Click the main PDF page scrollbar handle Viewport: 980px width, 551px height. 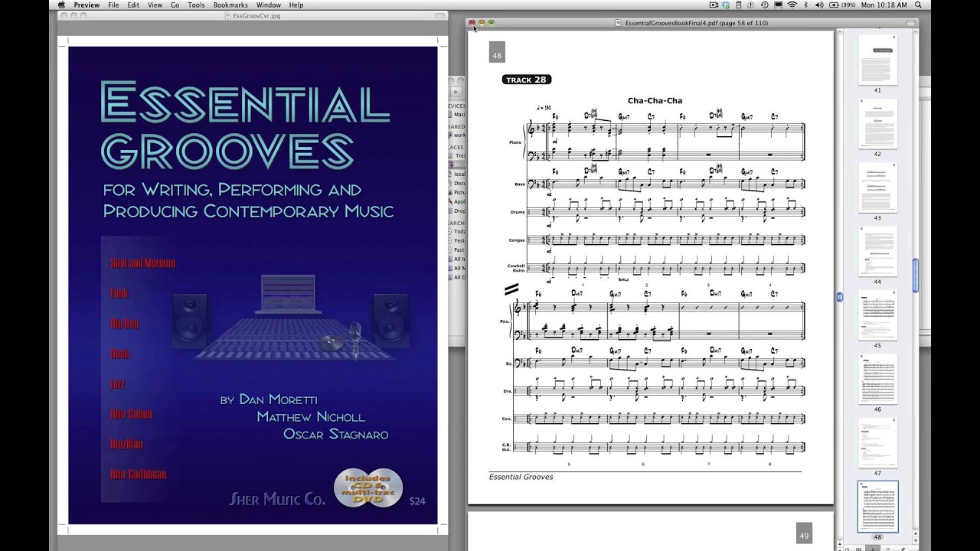click(x=839, y=297)
